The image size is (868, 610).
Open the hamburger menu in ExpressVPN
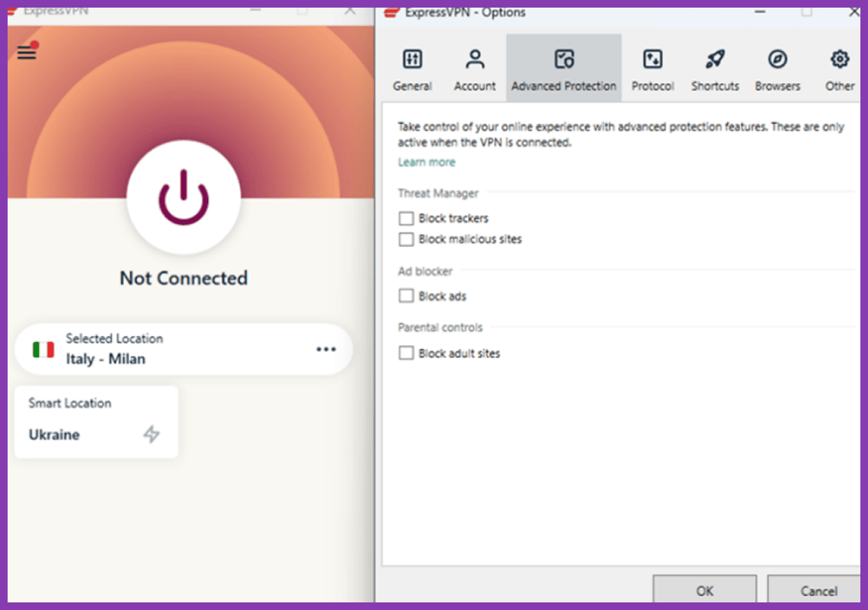coord(27,53)
